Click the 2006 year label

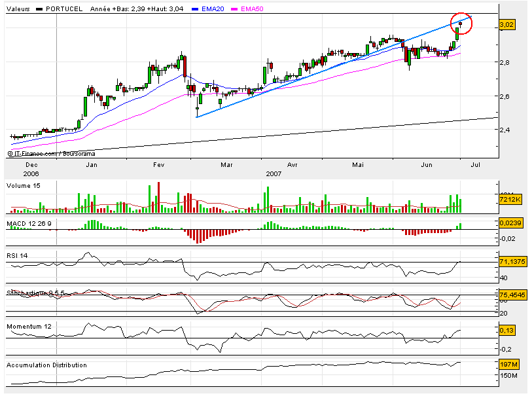31,174
